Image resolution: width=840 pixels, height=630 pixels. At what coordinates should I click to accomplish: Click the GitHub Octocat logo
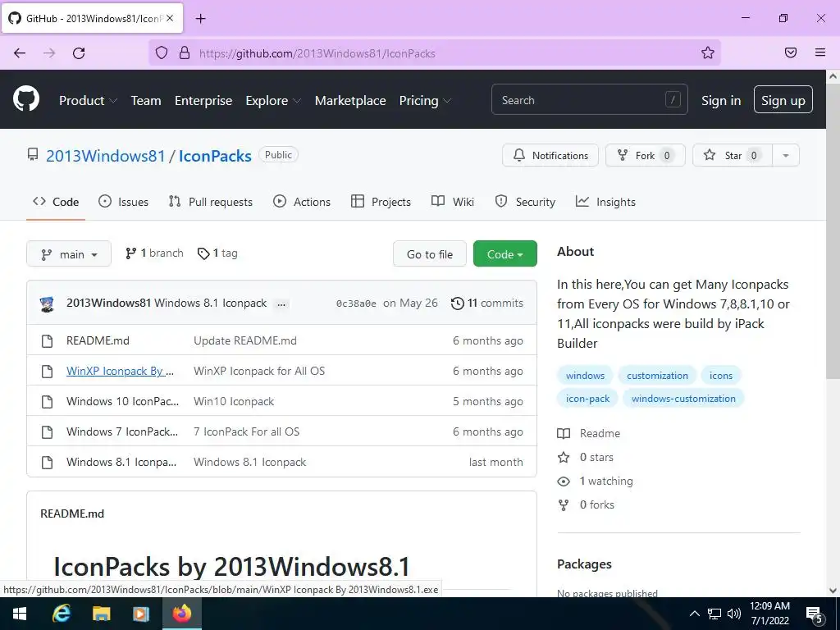coord(26,99)
